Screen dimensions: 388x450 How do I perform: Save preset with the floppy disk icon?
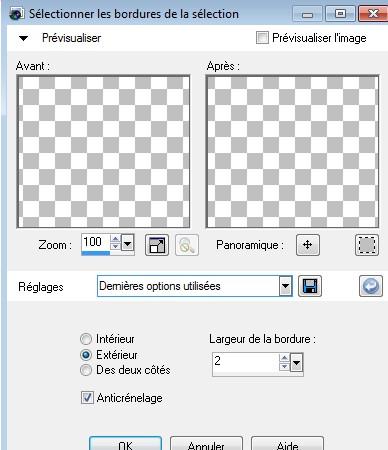point(310,286)
